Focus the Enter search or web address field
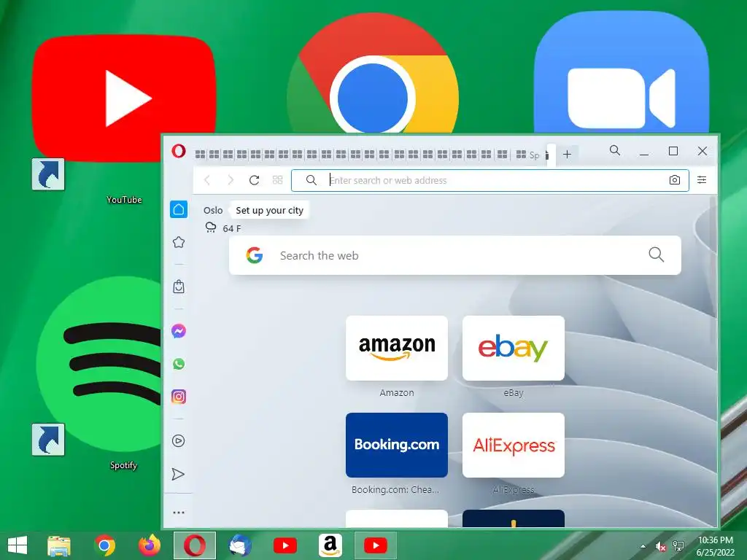The height and width of the screenshot is (560, 747). coord(490,181)
